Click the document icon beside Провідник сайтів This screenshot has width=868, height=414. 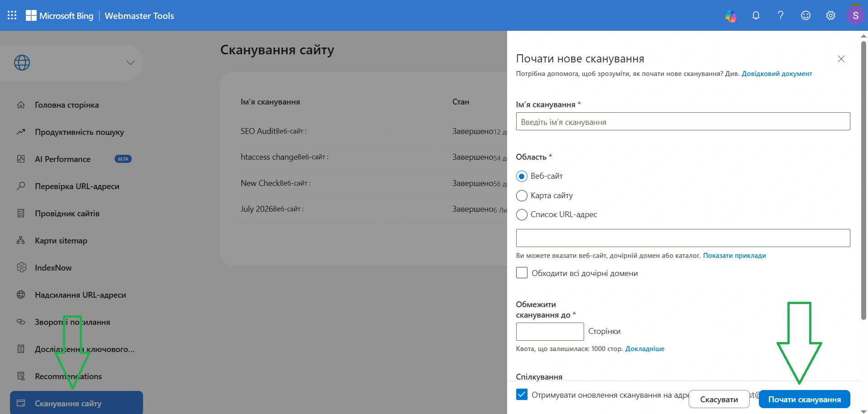21,213
